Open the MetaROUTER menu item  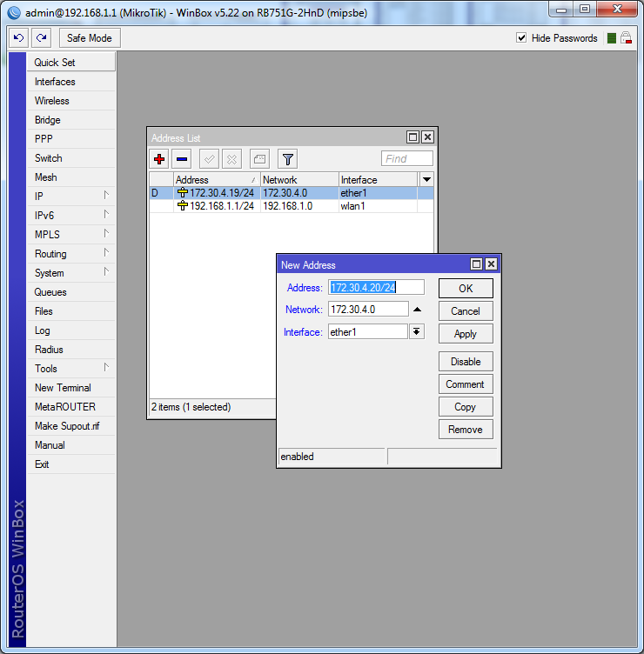(x=71, y=407)
